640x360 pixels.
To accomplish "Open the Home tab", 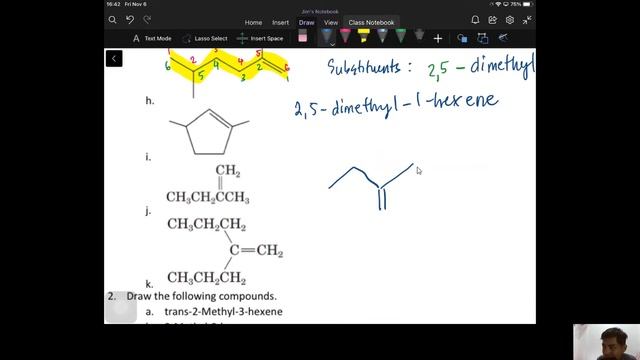I will 253,22.
